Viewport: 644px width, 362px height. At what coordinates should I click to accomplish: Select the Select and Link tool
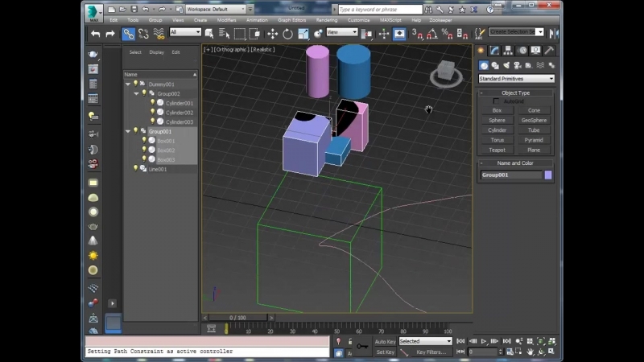[x=129, y=34]
